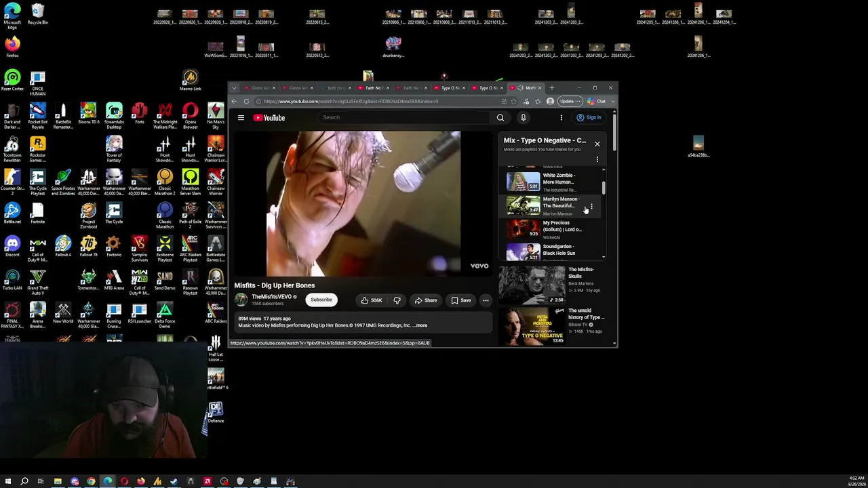Go to YouTube home via the logo

tap(269, 118)
